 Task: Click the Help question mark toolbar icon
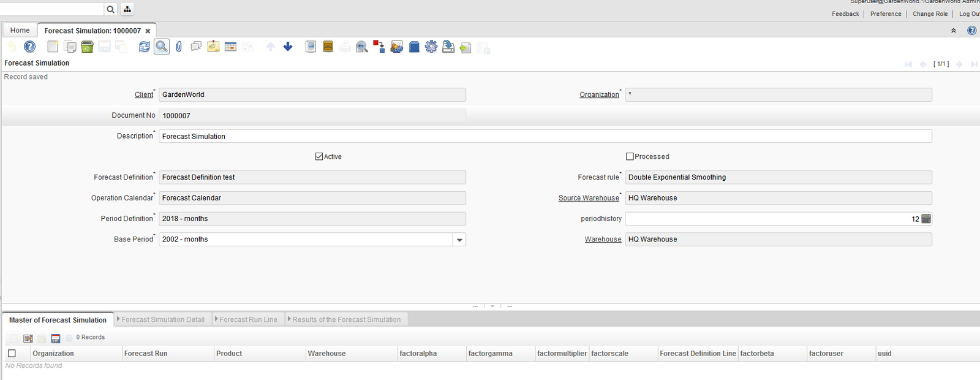pos(29,47)
